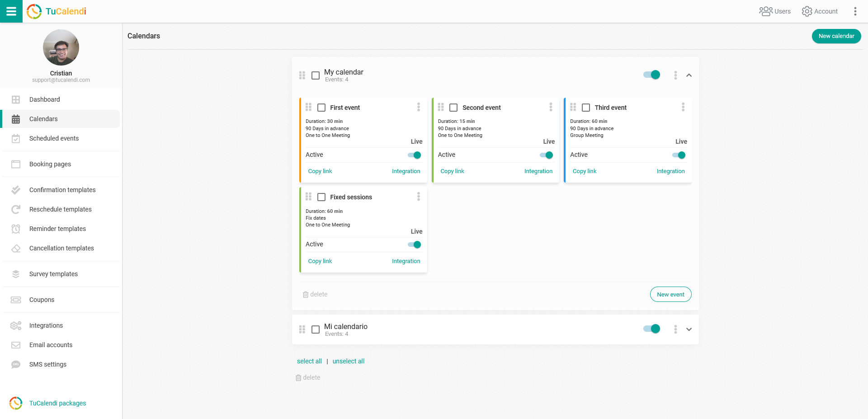Click trash delete icon under Fixed sessions
Screen dimensions: 868x419
tap(306, 295)
